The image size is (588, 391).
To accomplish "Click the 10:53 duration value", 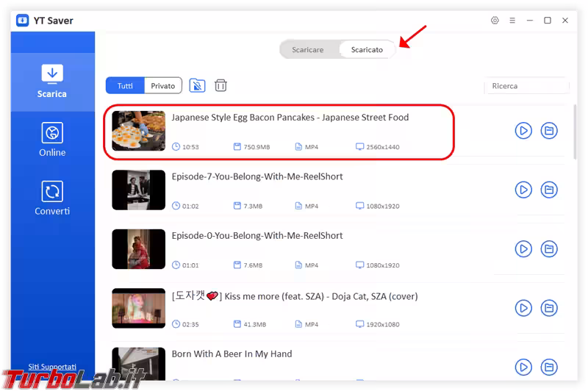I will (x=190, y=147).
